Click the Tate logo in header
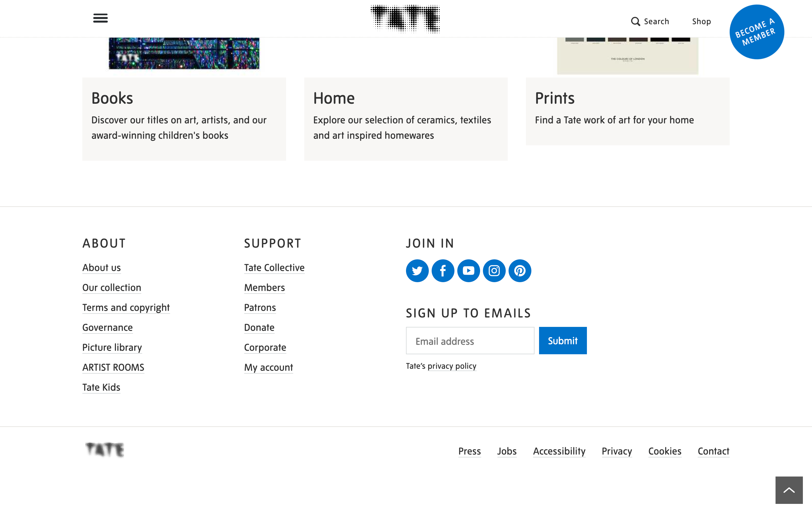Image resolution: width=812 pixels, height=513 pixels. (405, 19)
